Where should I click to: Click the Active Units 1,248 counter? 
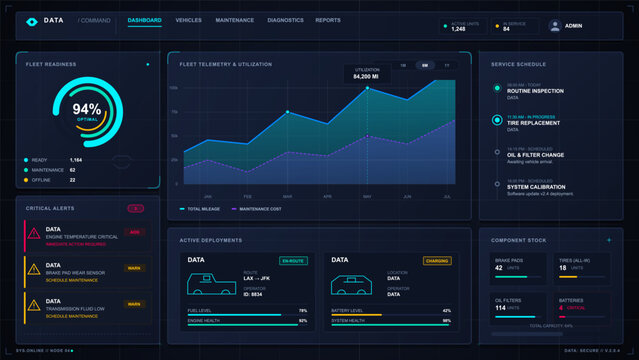(462, 26)
